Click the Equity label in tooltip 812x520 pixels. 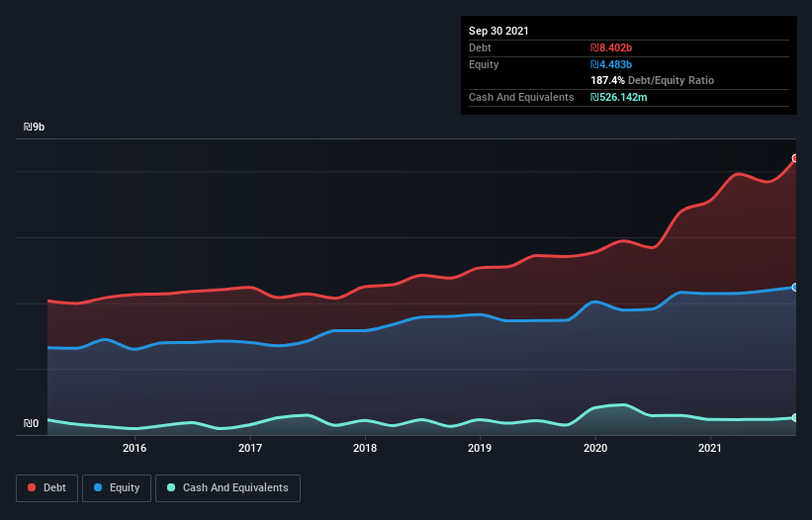[x=484, y=64]
